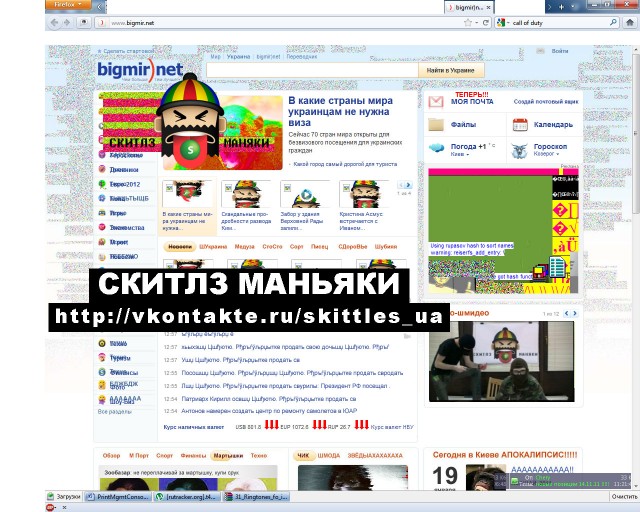Image resolution: width=640 pixels, height=512 pixels.
Task: Switch to the Мартышки tab
Action: coord(221,456)
